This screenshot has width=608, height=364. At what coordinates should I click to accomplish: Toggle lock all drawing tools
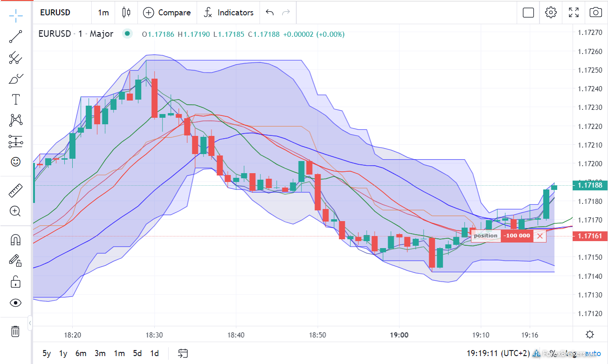16,282
